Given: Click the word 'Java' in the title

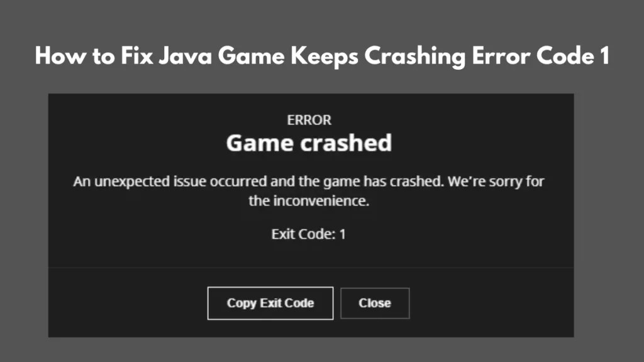Looking at the screenshot, I should (x=186, y=56).
